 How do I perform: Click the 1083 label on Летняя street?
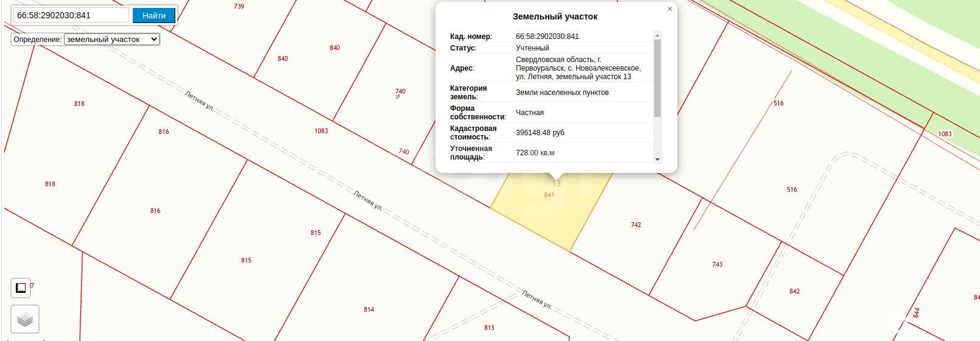[321, 131]
